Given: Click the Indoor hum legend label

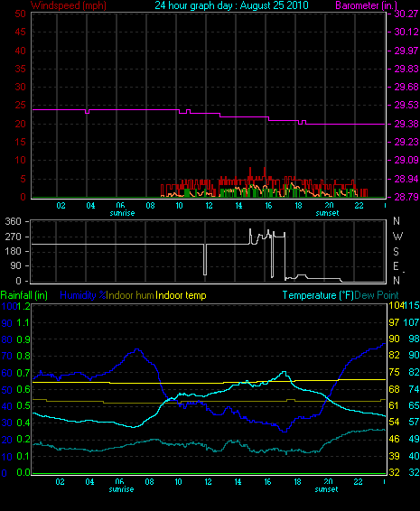Looking at the screenshot, I should (130, 295).
